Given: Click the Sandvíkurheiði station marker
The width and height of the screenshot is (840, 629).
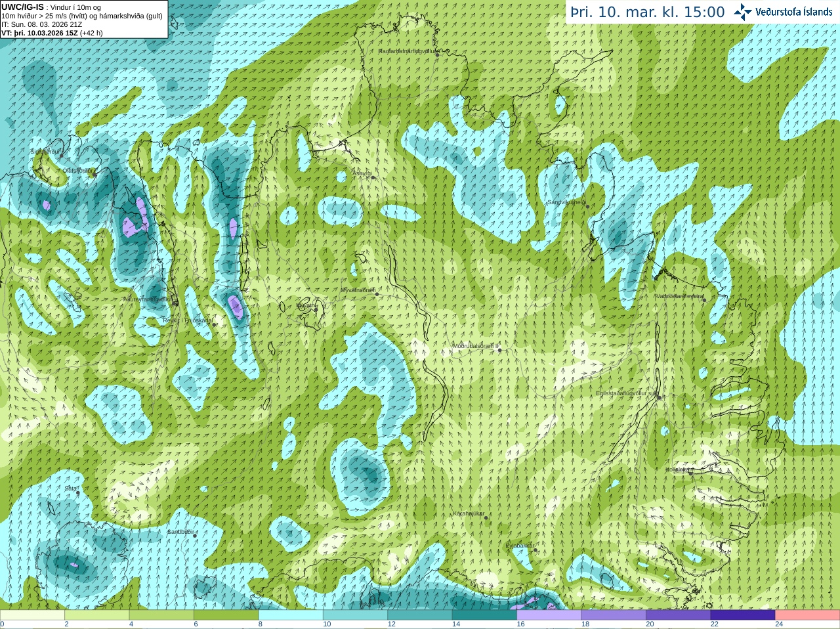Looking at the screenshot, I should pos(587,206).
